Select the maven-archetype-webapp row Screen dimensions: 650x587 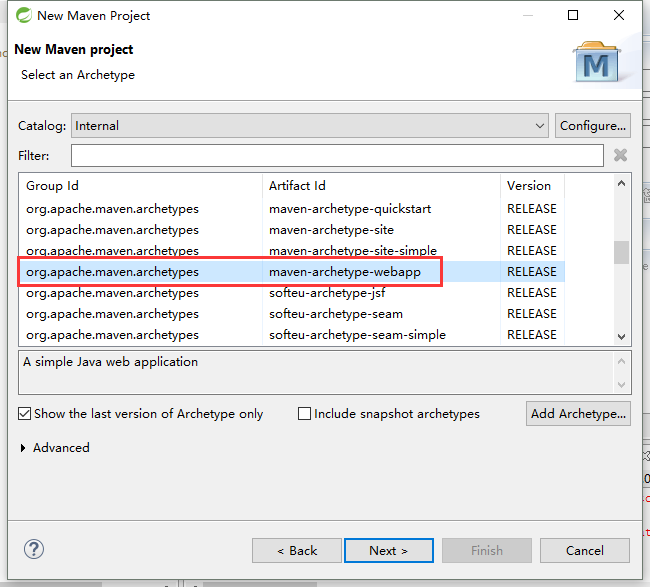point(291,272)
